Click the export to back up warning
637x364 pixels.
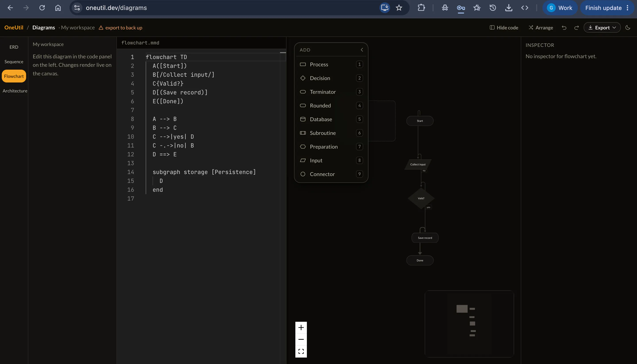[x=120, y=27]
